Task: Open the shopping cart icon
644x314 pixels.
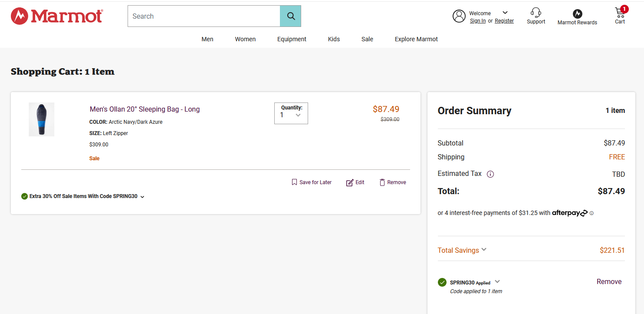Action: pyautogui.click(x=620, y=12)
